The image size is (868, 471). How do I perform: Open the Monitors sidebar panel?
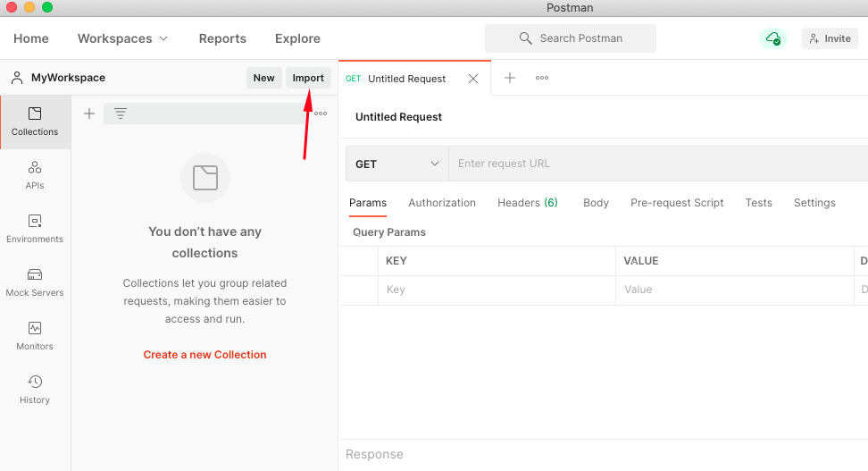35,336
